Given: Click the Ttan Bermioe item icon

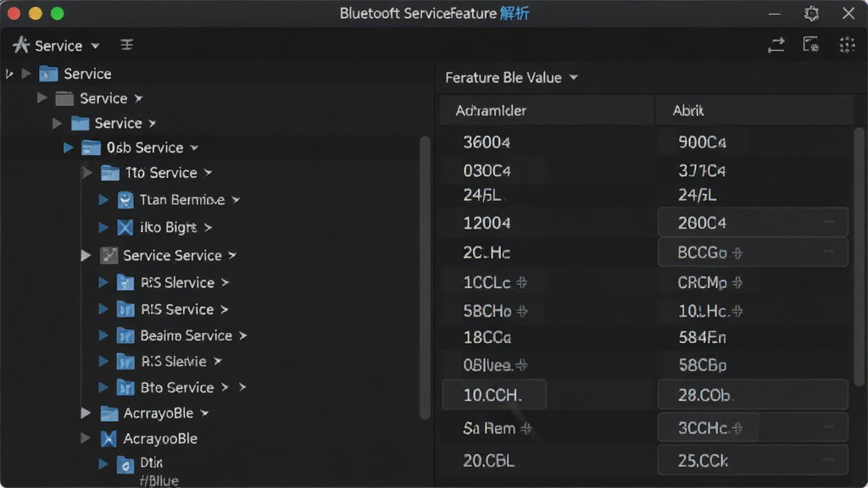Looking at the screenshot, I should pyautogui.click(x=125, y=200).
